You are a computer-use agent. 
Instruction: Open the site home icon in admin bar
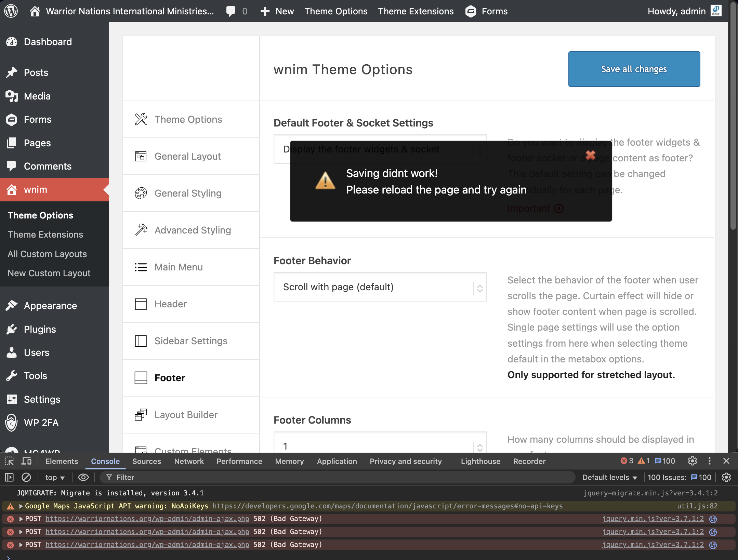coord(35,11)
